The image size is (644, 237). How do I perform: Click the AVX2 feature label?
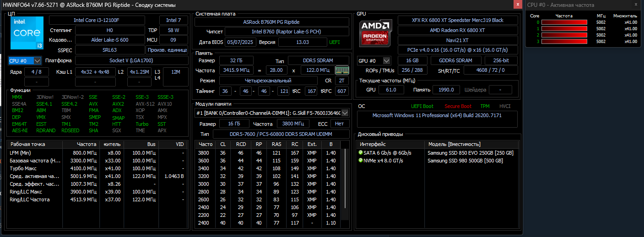click(x=118, y=104)
